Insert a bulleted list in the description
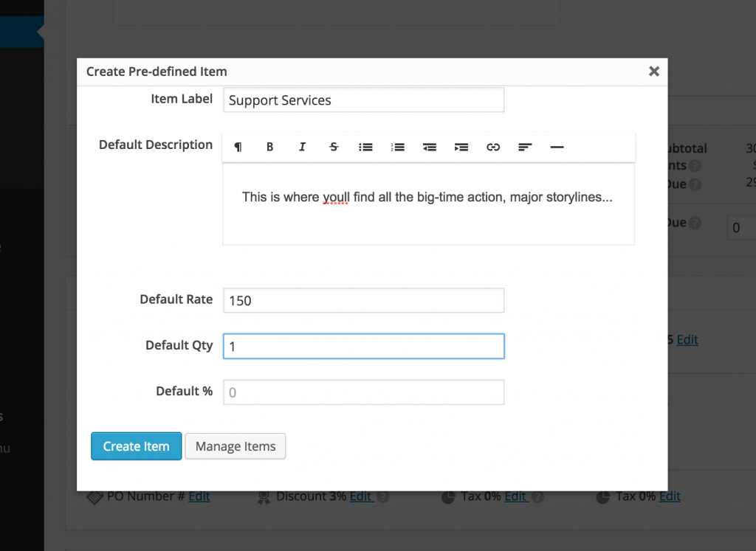This screenshot has width=756, height=551. (x=365, y=147)
